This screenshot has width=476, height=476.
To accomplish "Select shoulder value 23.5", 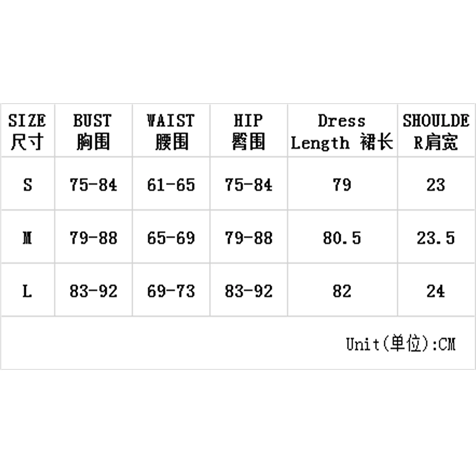I will 436,238.
